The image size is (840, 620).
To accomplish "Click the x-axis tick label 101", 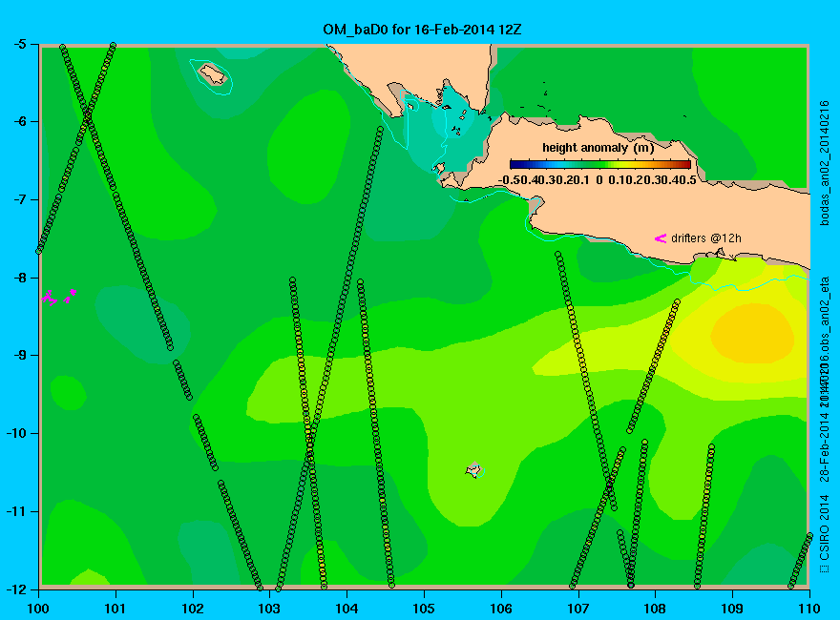I will (x=115, y=609).
